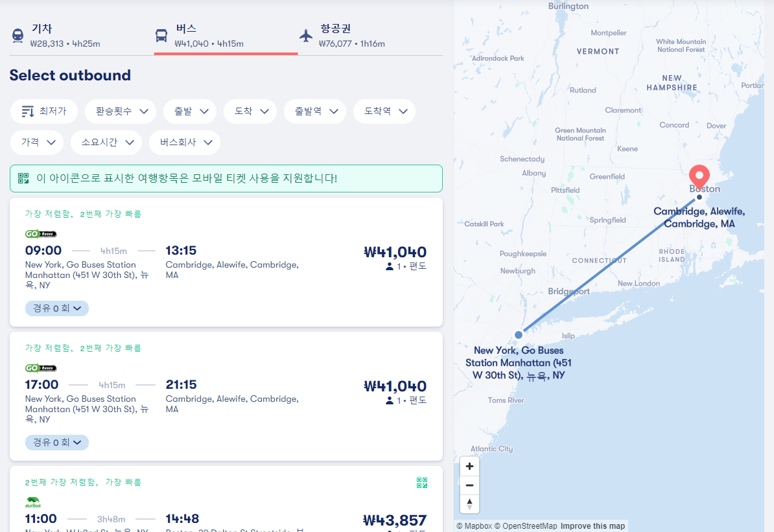This screenshot has height=532, width=774.
Task: Expand the 도착역 filter
Action: [x=384, y=111]
